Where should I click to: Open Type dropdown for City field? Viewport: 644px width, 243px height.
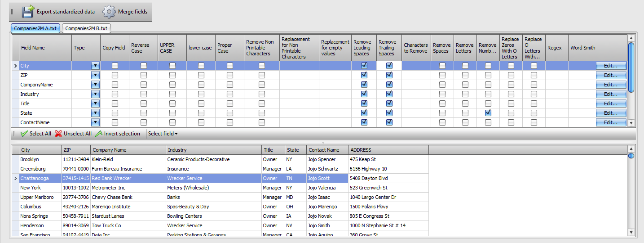95,66
